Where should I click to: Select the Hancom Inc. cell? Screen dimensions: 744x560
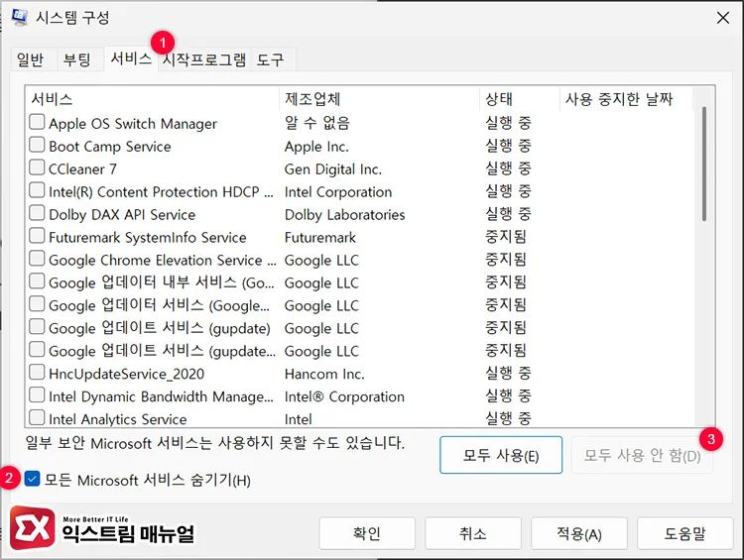[x=324, y=374]
